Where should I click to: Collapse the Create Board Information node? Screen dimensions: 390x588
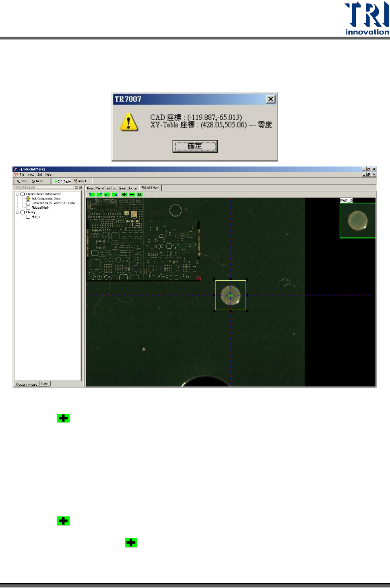(17, 194)
